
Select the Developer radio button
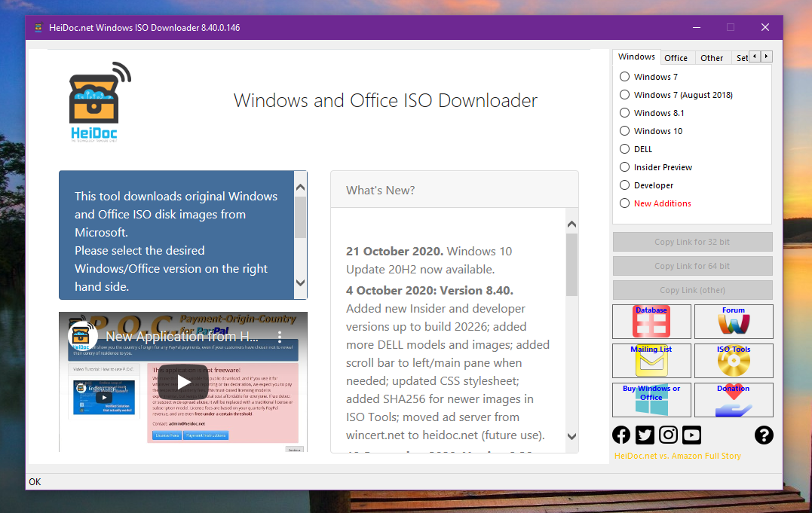(x=624, y=185)
